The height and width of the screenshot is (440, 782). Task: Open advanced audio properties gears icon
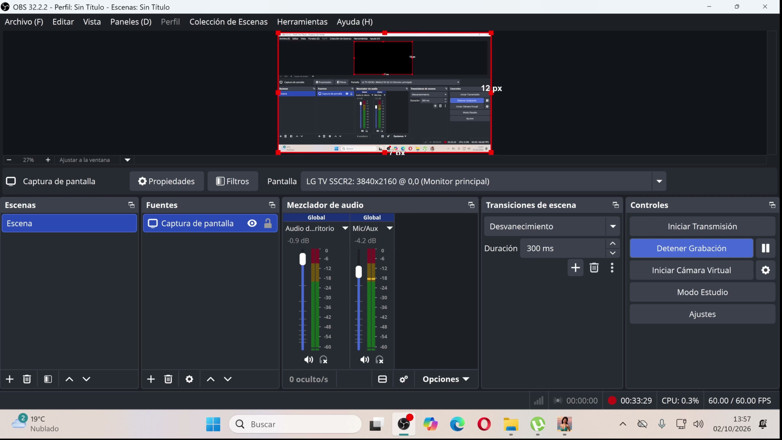[x=403, y=379]
